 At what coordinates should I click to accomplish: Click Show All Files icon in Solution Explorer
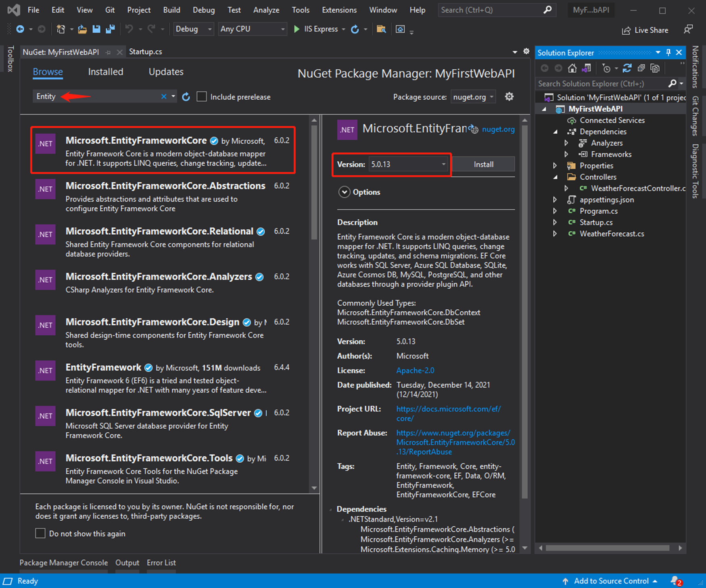tap(655, 68)
